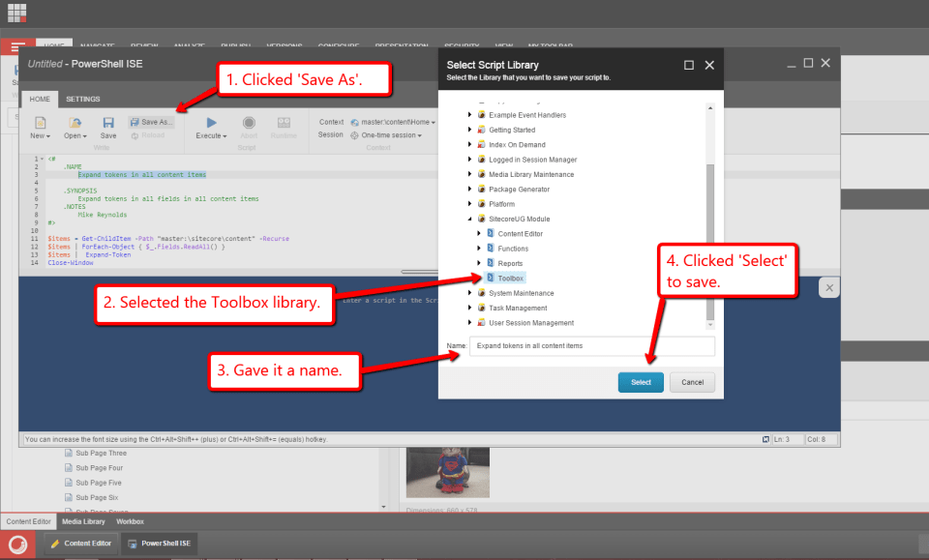
Task: Select the Toolbox script library
Action: [510, 279]
